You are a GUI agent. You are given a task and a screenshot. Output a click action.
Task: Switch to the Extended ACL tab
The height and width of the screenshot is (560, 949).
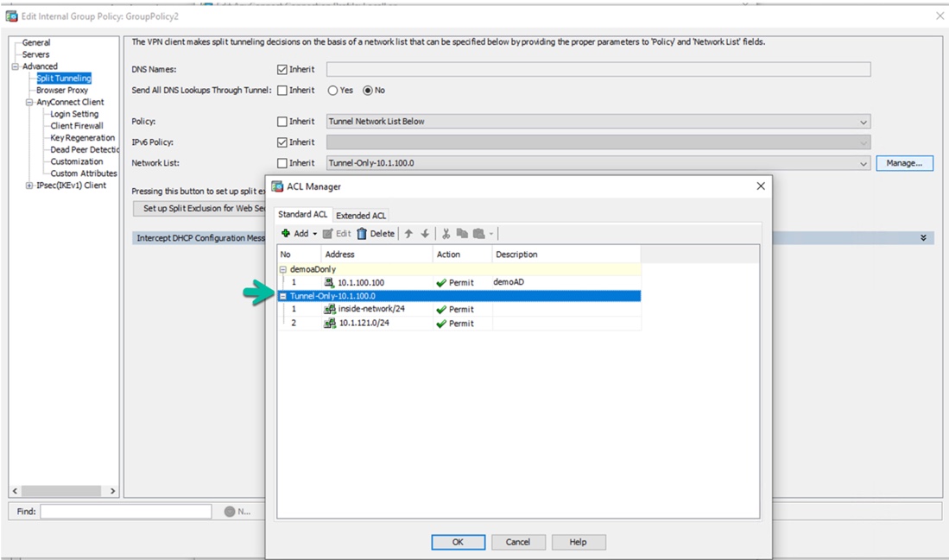[x=361, y=215]
